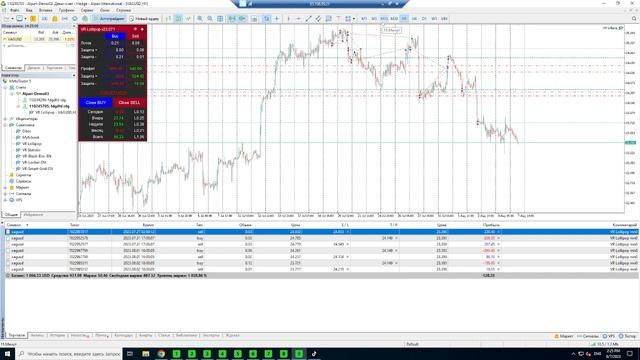
Task: Open the Signals icon in the top toolbar
Action: (64, 18)
